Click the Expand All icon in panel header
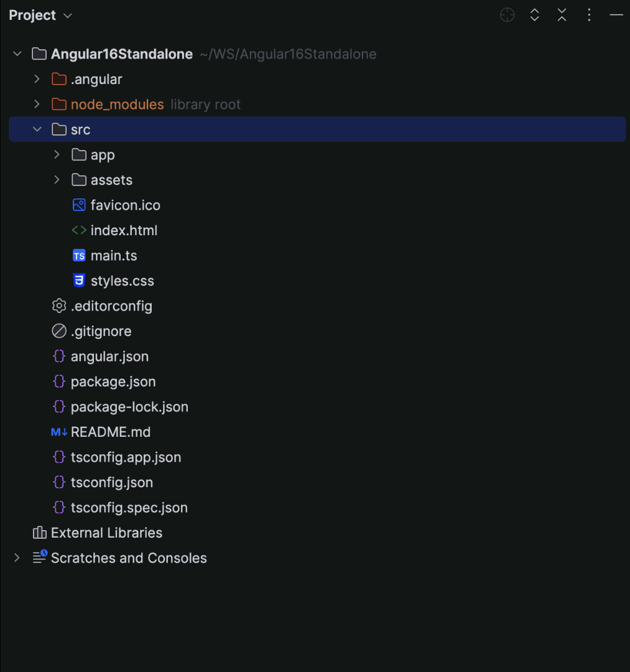The image size is (630, 672). pyautogui.click(x=534, y=15)
